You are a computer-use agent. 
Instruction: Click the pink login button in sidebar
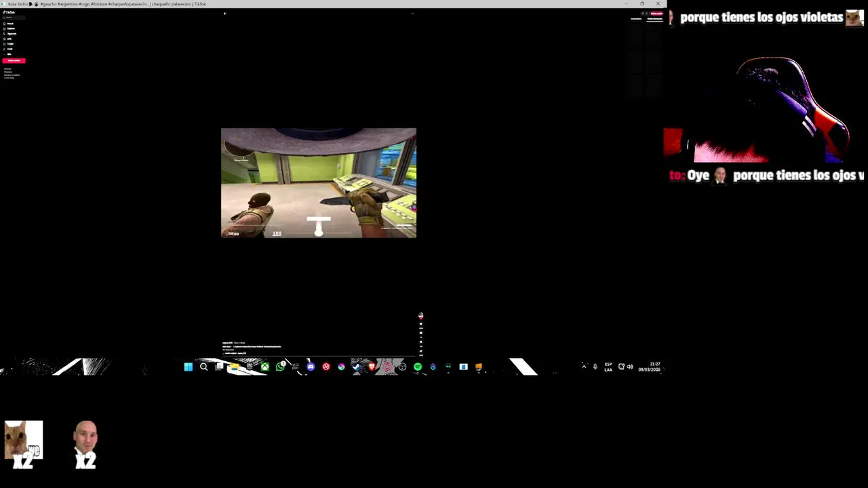coord(14,60)
